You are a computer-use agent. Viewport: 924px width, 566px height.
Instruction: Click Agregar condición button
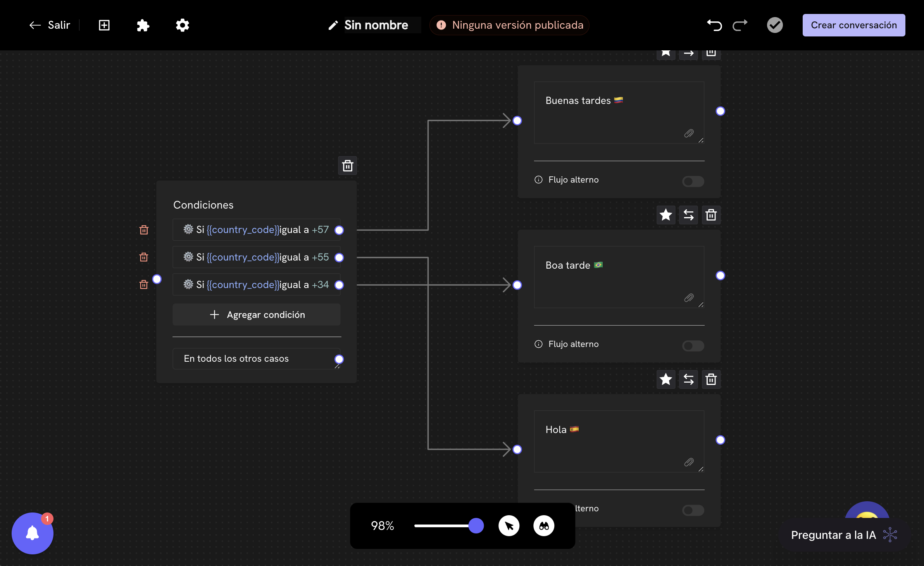click(x=257, y=314)
